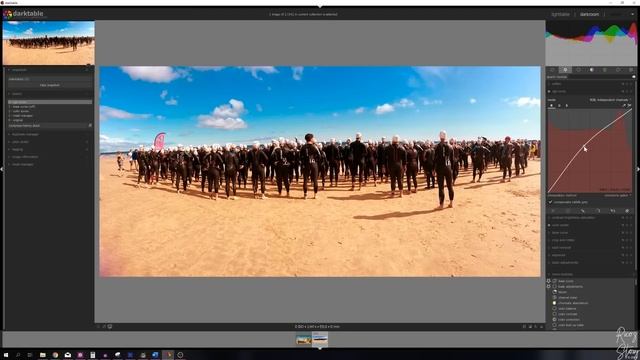Enable drawn mask blending for rgb curve
Viewport: 640px width, 360px height.
(x=583, y=211)
